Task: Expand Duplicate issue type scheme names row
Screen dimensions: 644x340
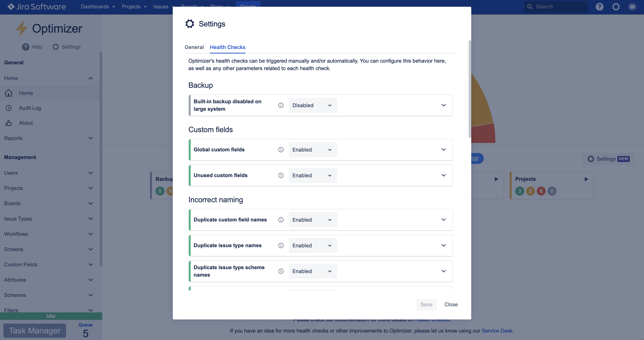Action: point(443,271)
